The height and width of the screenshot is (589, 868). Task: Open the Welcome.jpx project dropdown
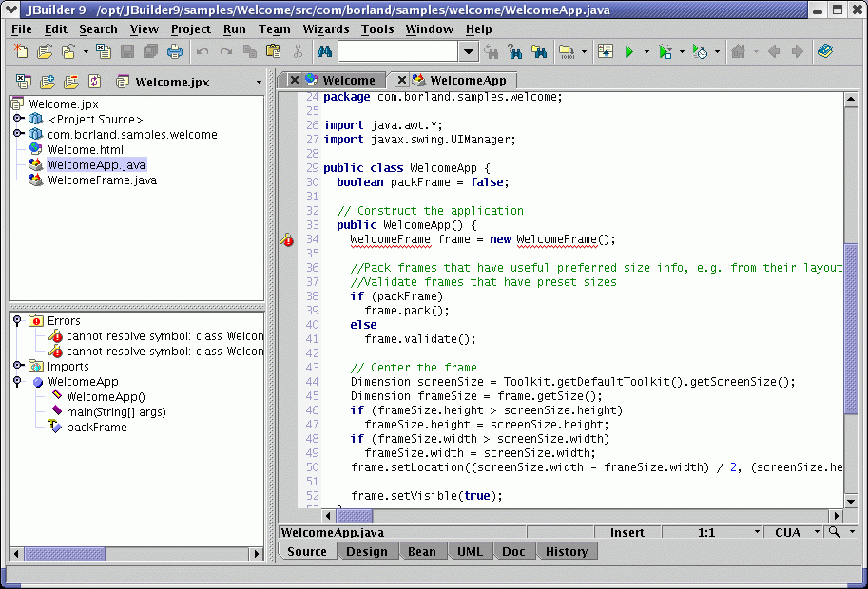pyautogui.click(x=259, y=83)
